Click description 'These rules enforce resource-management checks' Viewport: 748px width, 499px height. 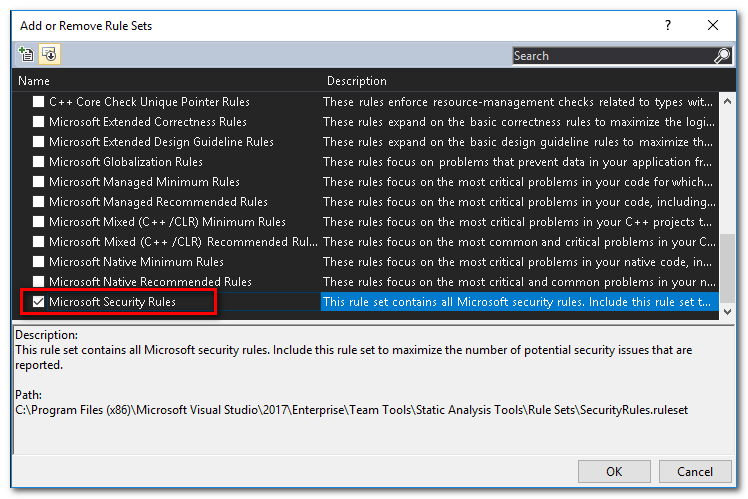click(x=518, y=102)
